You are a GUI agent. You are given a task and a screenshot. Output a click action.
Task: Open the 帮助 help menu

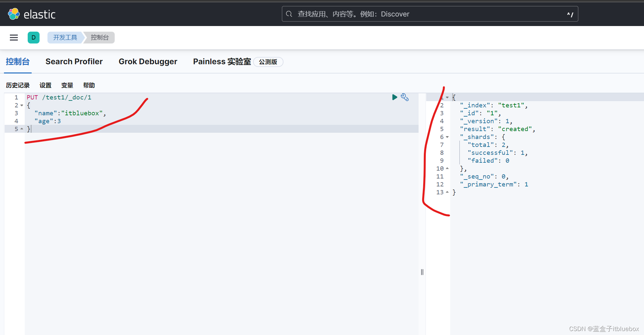click(x=89, y=85)
